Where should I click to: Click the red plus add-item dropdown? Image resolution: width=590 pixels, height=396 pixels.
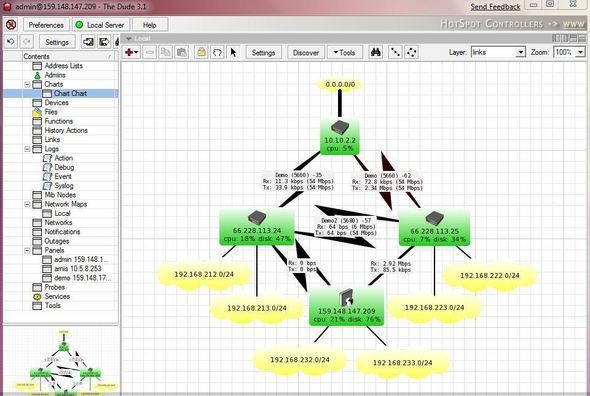131,52
